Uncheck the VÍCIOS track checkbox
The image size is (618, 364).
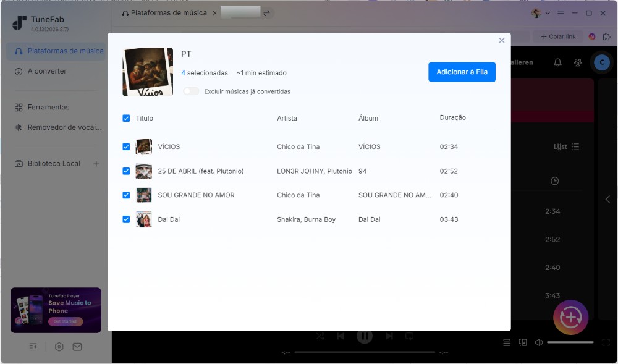126,146
